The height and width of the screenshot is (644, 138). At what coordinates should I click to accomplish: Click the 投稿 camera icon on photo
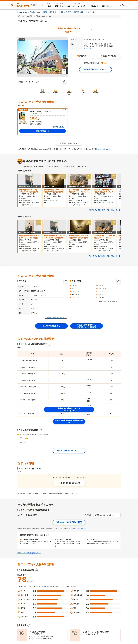(64, 72)
